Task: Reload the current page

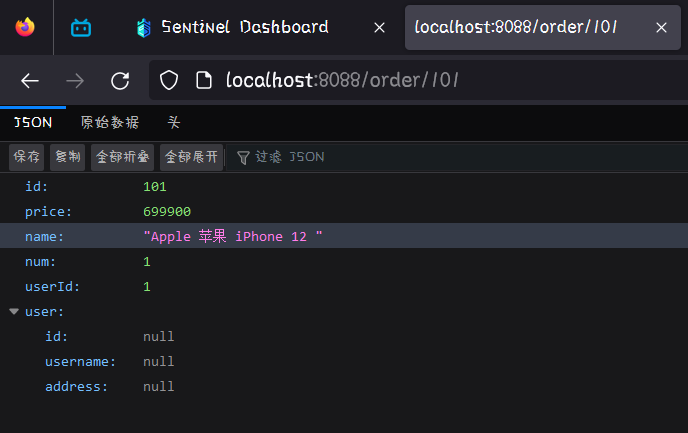Action: pyautogui.click(x=120, y=81)
